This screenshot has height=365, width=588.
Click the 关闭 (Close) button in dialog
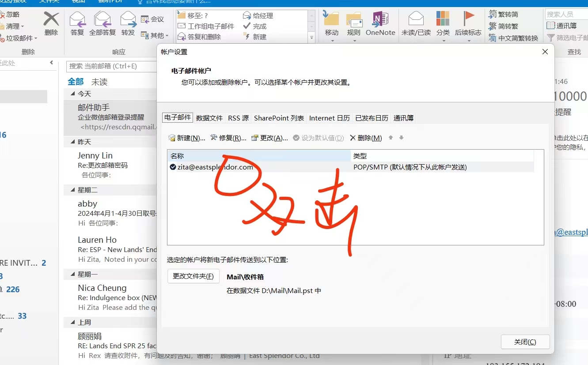(525, 342)
